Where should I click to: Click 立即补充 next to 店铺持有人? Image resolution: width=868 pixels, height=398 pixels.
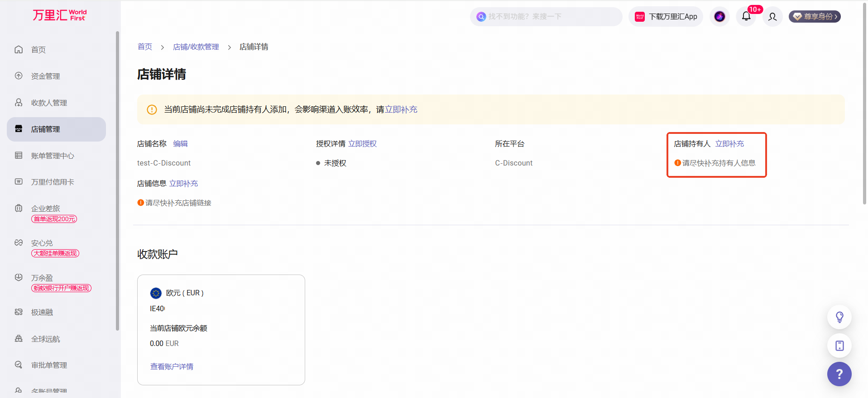(x=729, y=144)
